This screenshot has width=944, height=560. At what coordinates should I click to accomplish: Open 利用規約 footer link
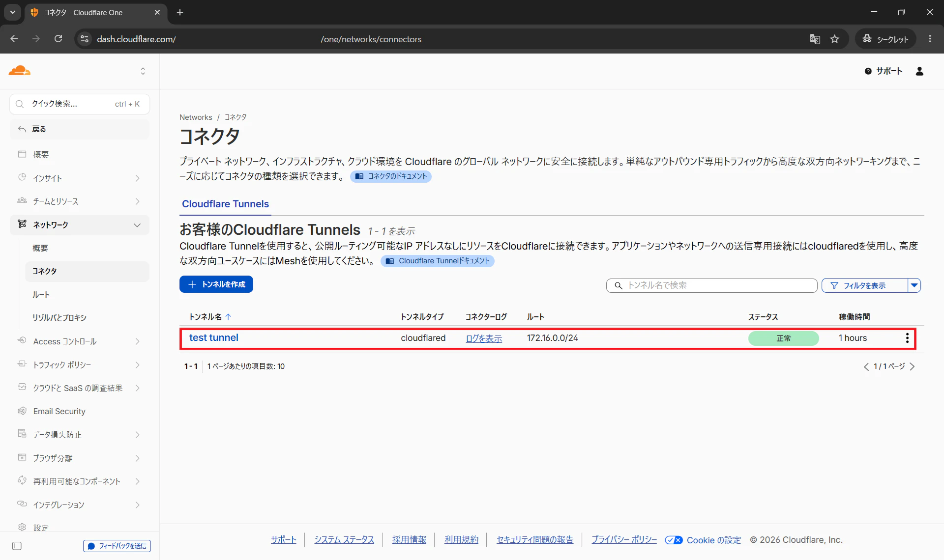pos(461,540)
